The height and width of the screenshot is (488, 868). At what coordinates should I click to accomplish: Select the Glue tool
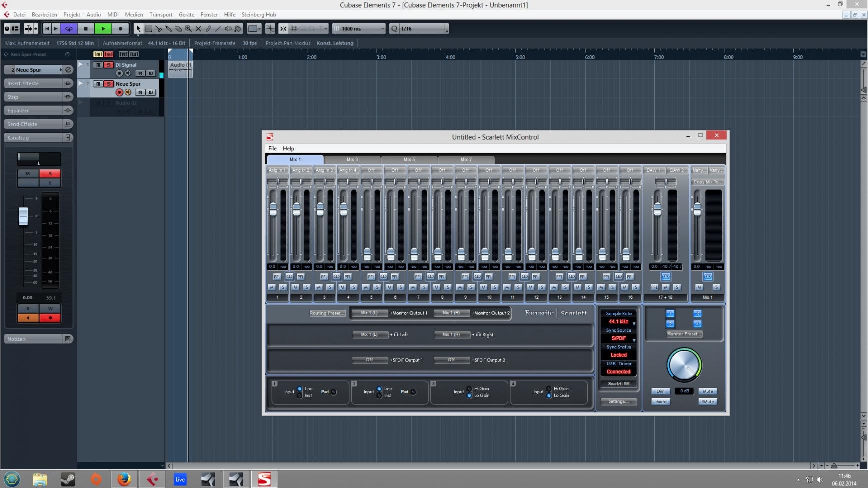pyautogui.click(x=168, y=29)
